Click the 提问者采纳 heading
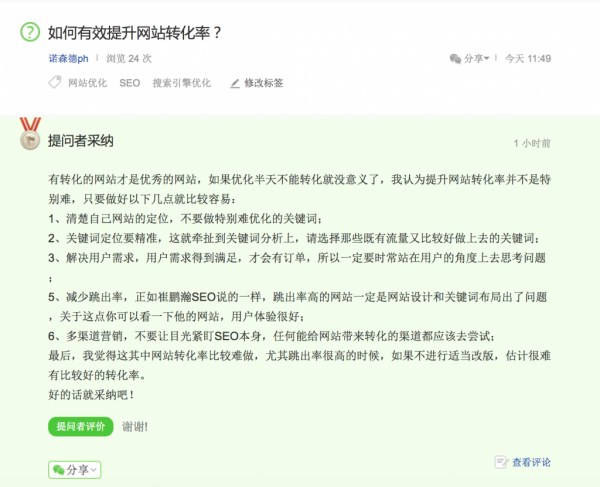The width and height of the screenshot is (600, 487). [x=81, y=141]
